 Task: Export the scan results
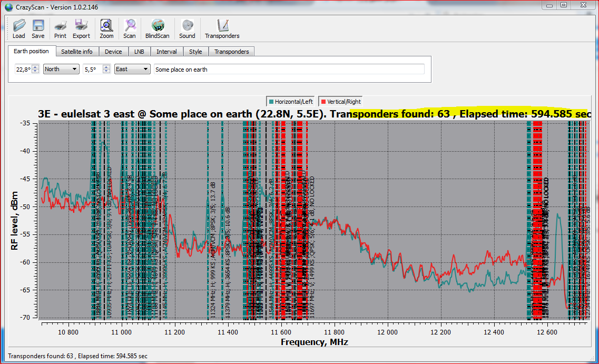click(x=81, y=28)
